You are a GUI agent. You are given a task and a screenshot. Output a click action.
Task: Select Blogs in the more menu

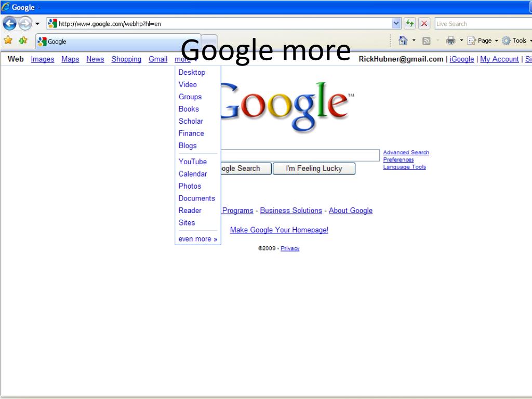point(188,145)
